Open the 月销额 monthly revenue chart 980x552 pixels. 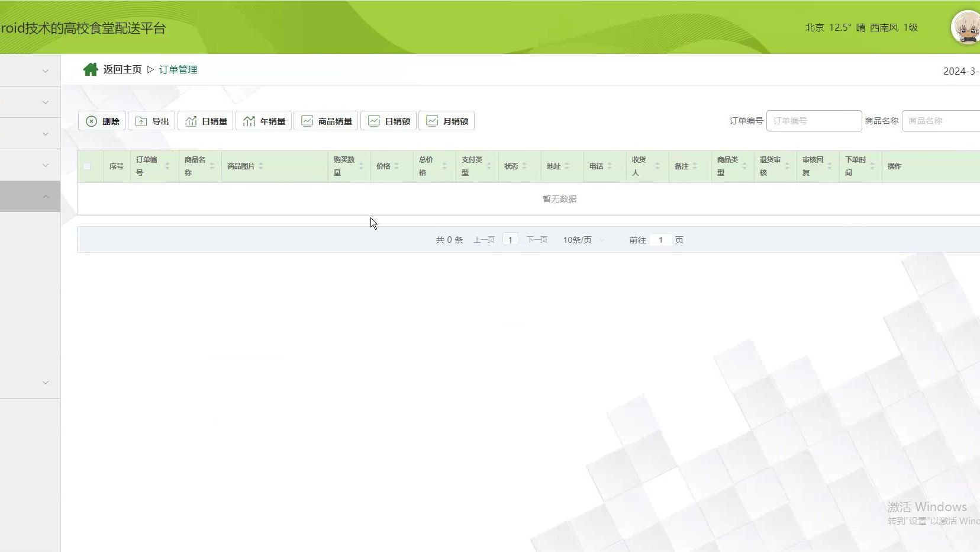point(446,121)
